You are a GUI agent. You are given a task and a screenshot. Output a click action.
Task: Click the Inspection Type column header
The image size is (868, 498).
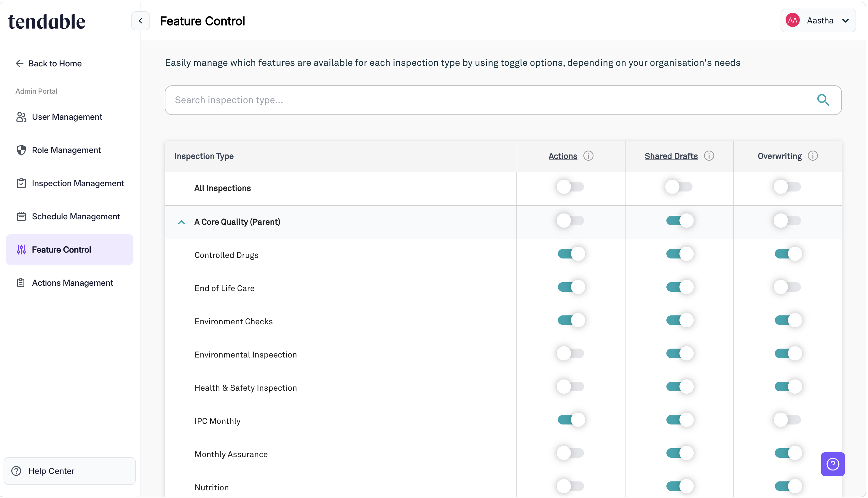tap(204, 156)
